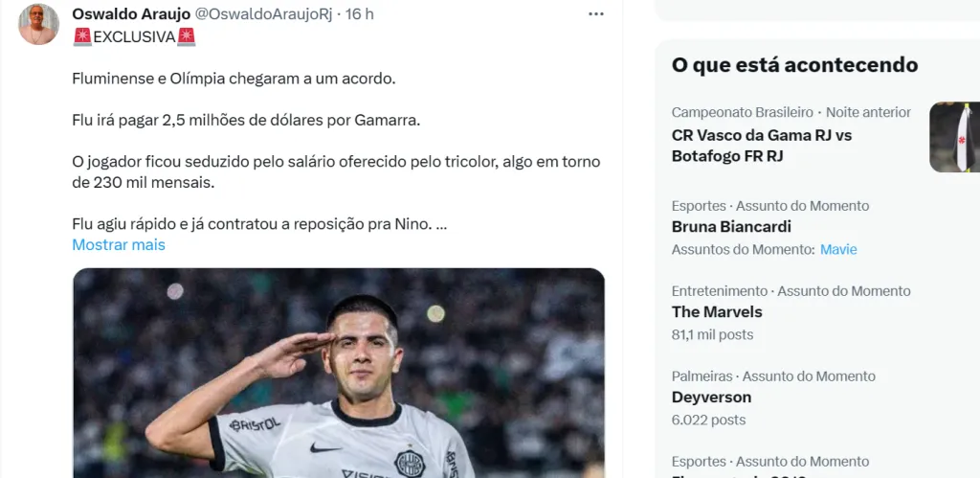Select the 'Campeonato Brasileiro · Noite anterior' label
The height and width of the screenshot is (478, 980).
pyautogui.click(x=791, y=112)
